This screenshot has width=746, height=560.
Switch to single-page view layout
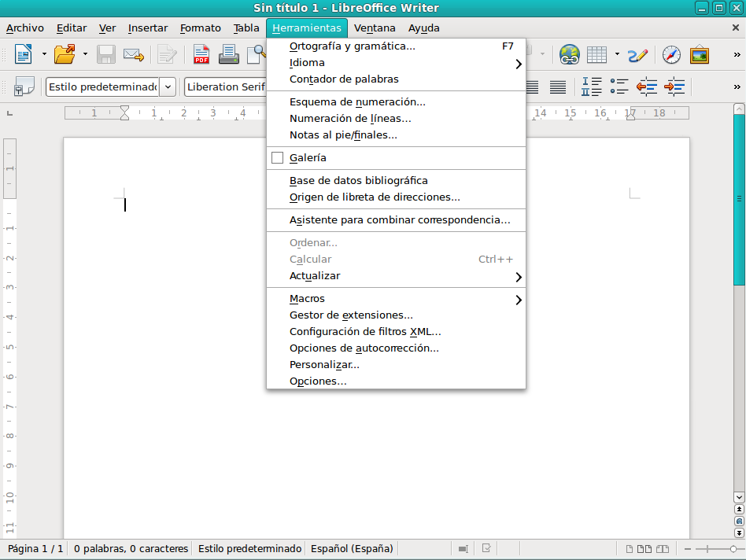(629, 549)
